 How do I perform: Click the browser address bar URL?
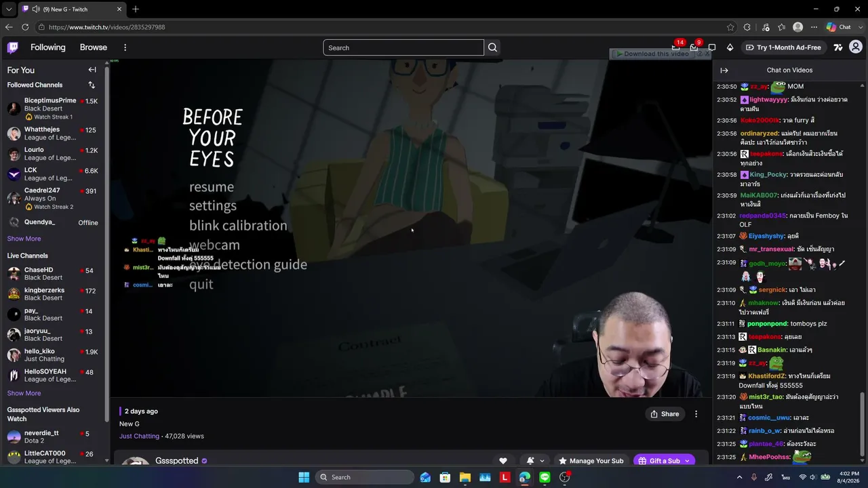[106, 27]
